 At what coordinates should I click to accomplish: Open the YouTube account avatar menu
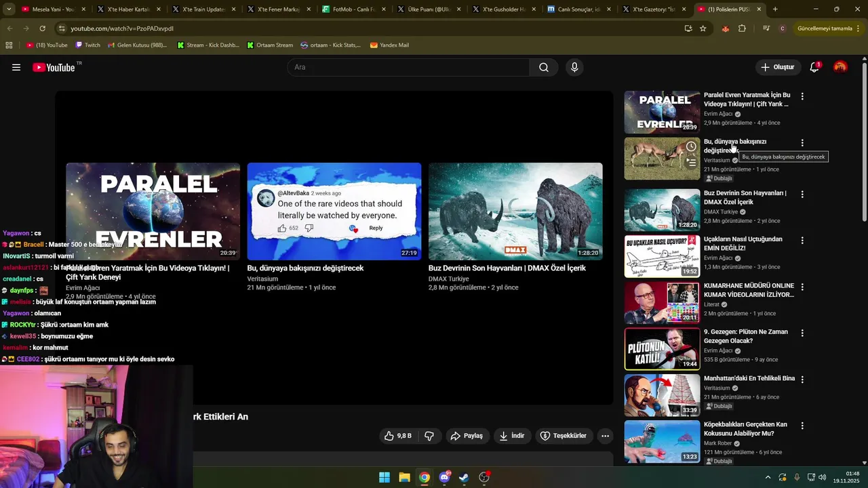pos(840,67)
